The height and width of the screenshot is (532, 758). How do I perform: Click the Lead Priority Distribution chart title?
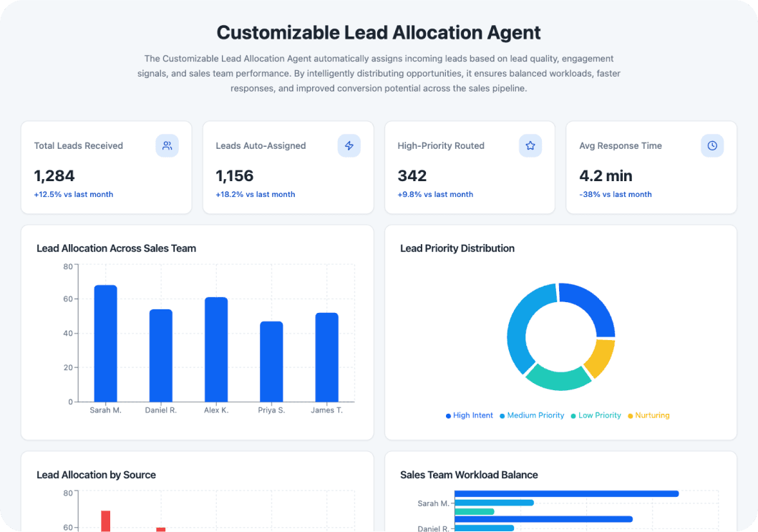457,248
